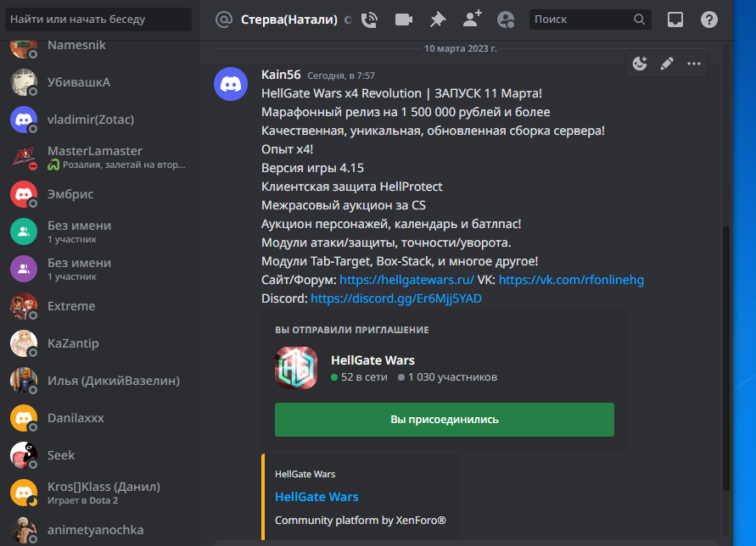The image size is (756, 546).
Task: Open more options for the message
Action: click(694, 64)
